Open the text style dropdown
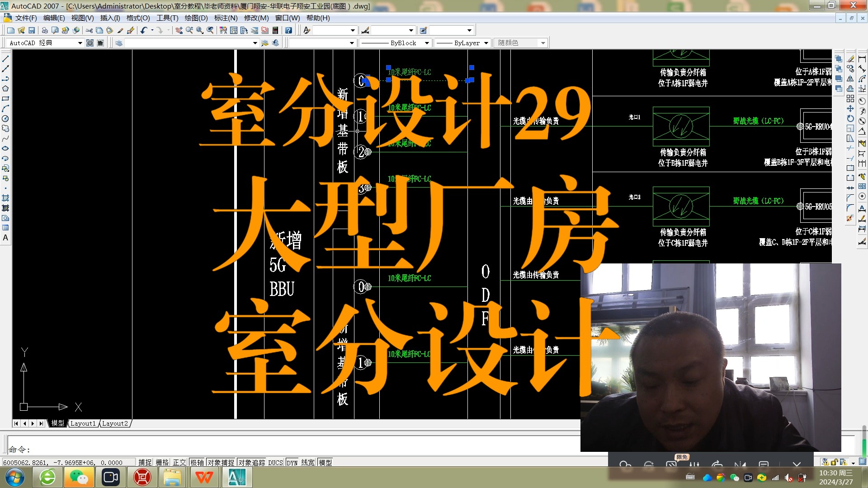Screen dimensions: 868x488 tap(353, 30)
